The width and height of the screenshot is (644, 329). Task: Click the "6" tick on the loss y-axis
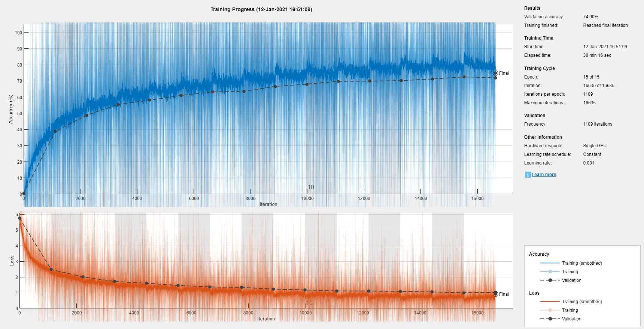(17, 215)
